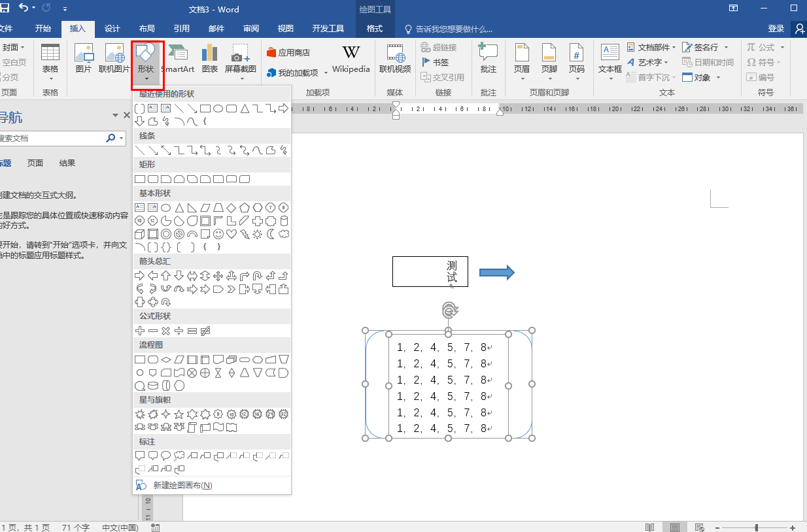Expand the 表格 table dropdown

[50, 63]
